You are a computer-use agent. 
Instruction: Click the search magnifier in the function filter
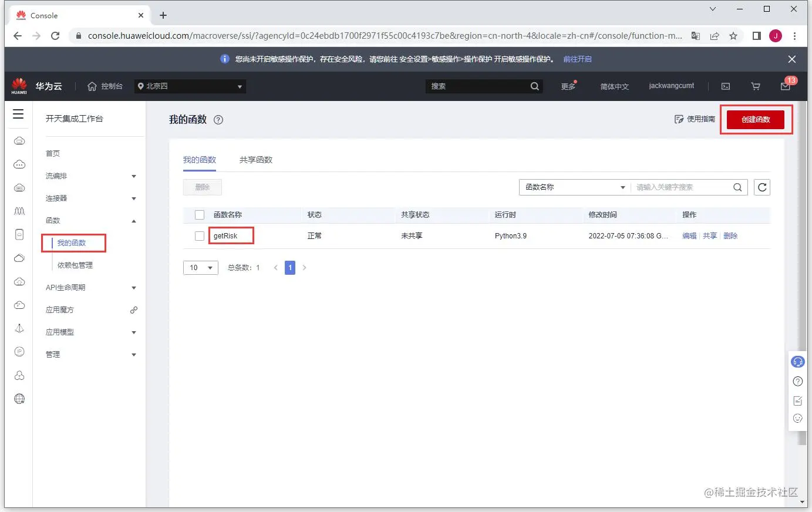[737, 187]
